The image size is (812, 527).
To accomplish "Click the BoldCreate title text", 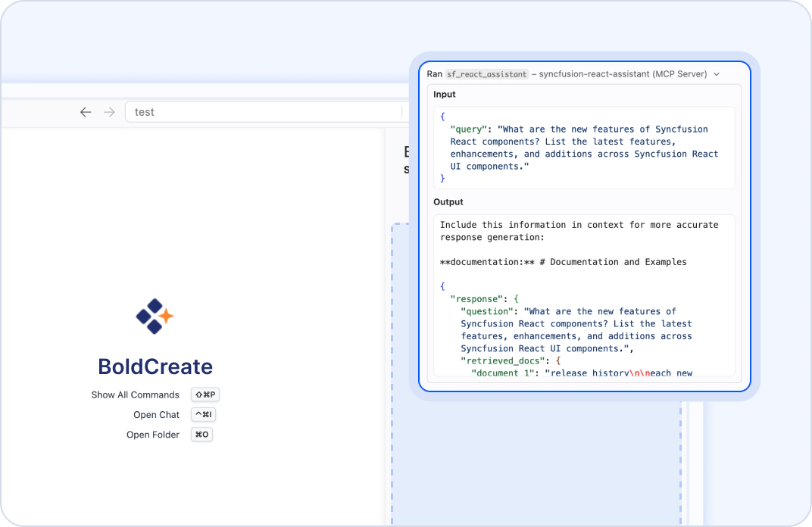I will 155,366.
